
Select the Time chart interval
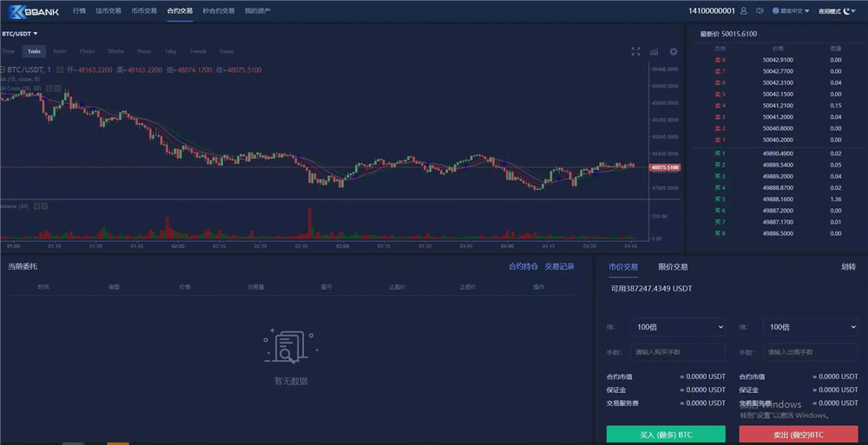(9, 51)
